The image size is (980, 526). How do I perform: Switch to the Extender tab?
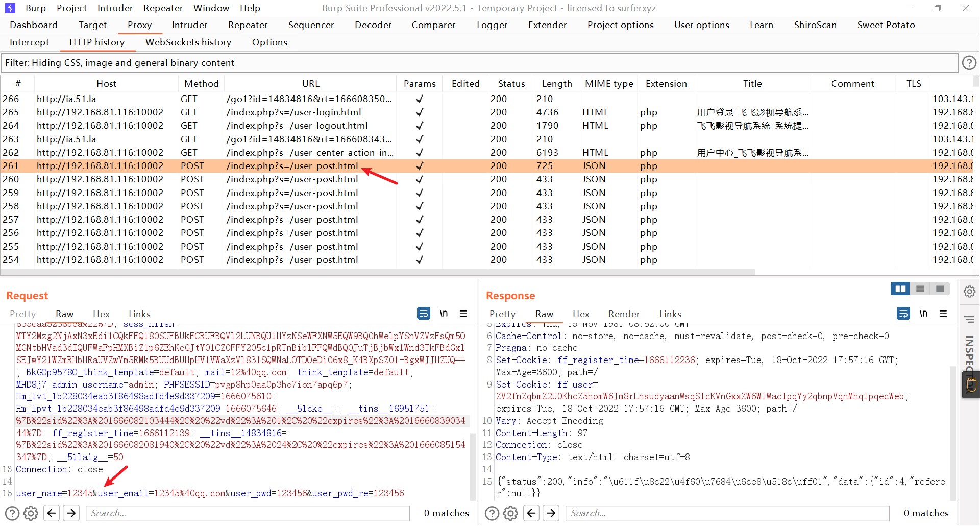tap(547, 25)
